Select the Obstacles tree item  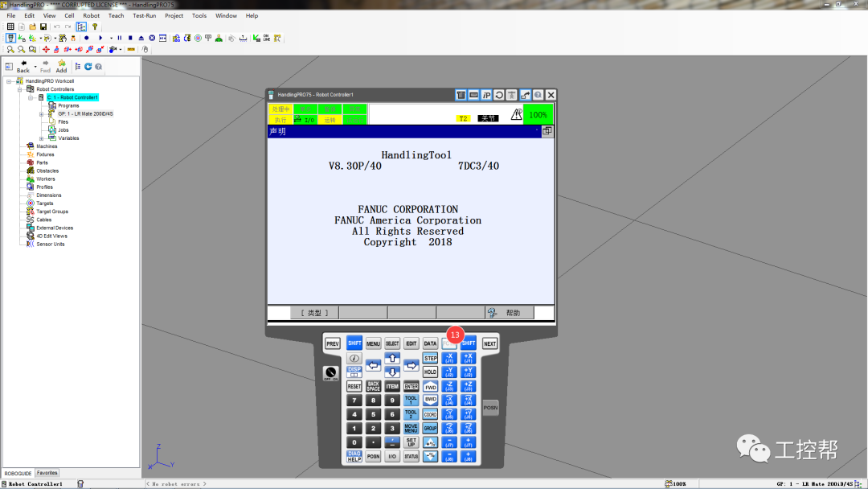47,171
